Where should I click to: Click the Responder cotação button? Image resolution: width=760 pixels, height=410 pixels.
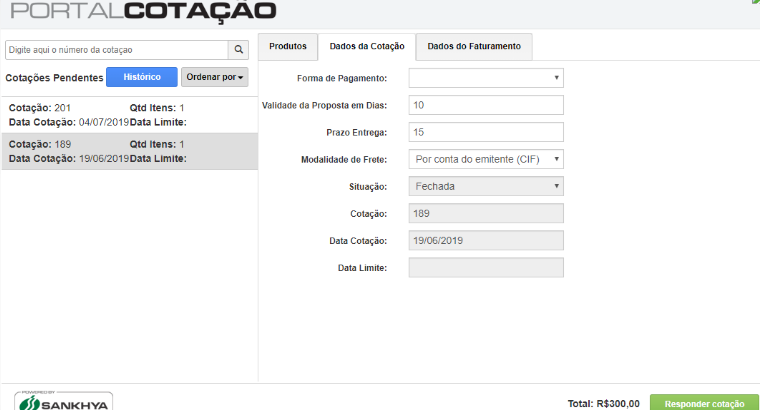[704, 403]
